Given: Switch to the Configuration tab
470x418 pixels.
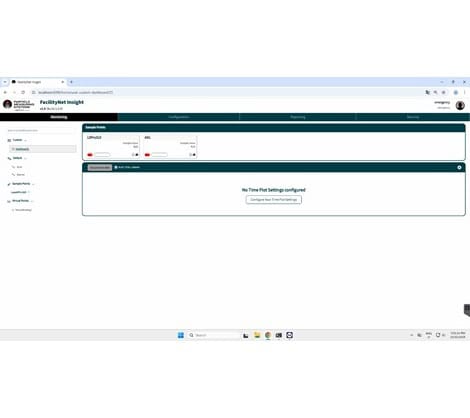Looking at the screenshot, I should click(179, 117).
